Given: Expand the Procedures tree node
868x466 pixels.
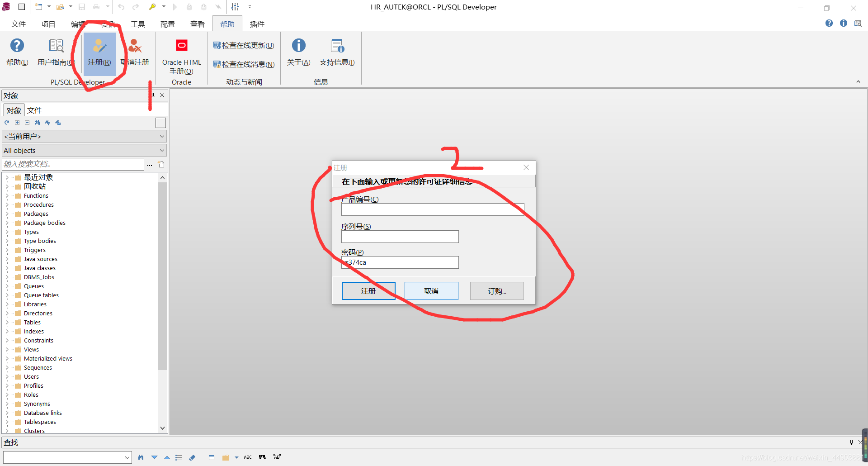Looking at the screenshot, I should tap(7, 205).
